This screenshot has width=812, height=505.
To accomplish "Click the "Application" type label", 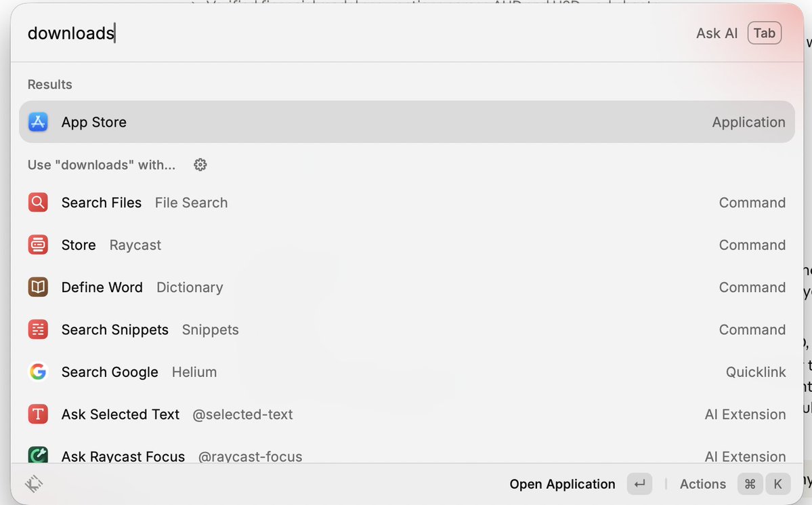I will point(748,122).
